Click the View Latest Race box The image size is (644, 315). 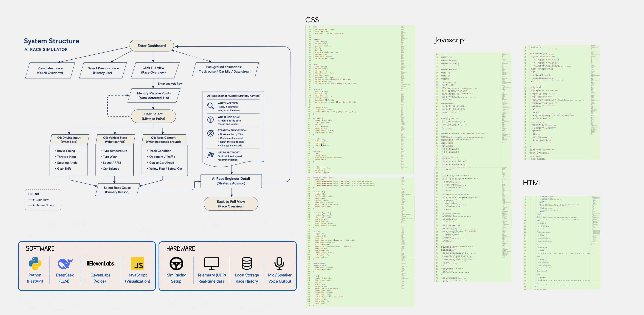point(50,70)
